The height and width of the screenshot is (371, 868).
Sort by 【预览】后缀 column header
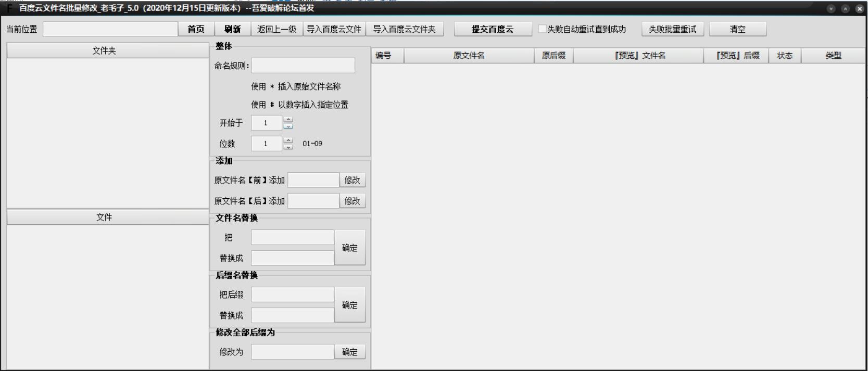click(x=736, y=56)
